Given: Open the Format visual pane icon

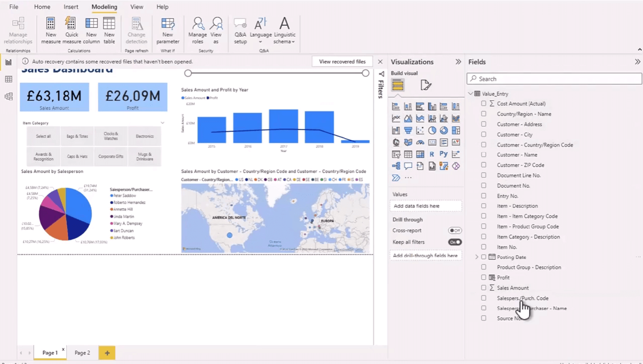Looking at the screenshot, I should click(425, 85).
